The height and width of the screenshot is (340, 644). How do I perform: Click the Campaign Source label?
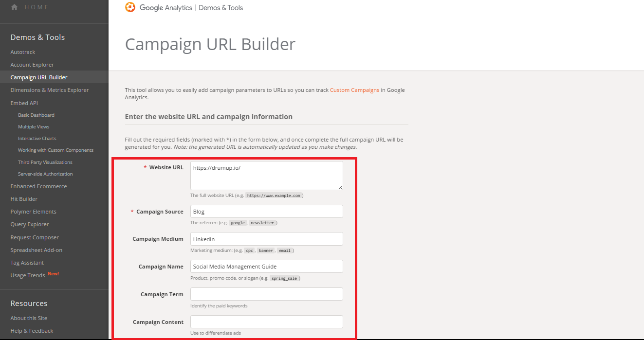tap(160, 212)
